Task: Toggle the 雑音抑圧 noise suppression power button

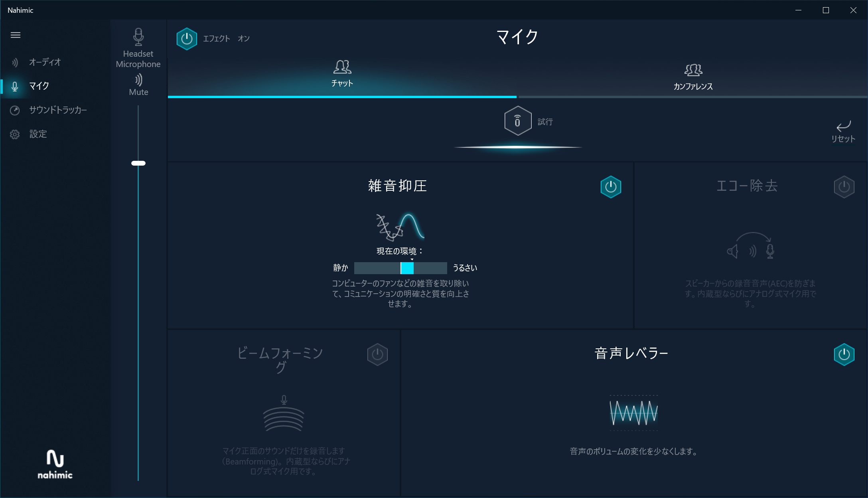Action: pyautogui.click(x=611, y=187)
